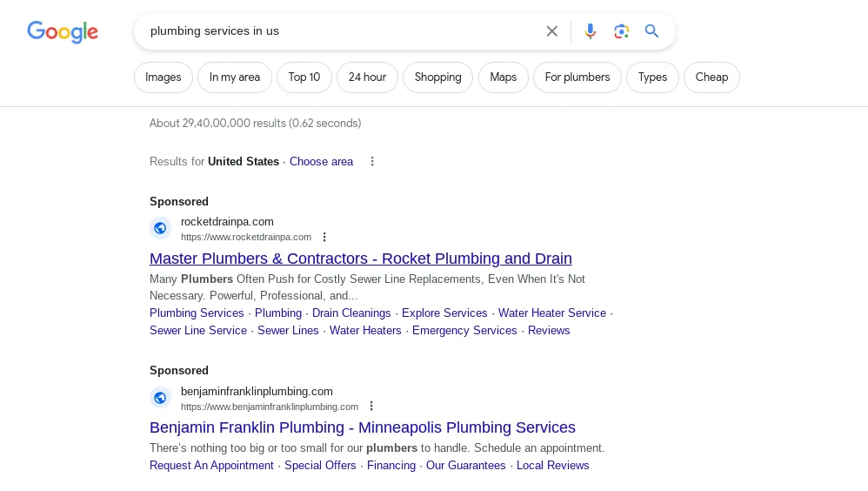
Task: Click the Emergency Services sitelink
Action: click(464, 330)
